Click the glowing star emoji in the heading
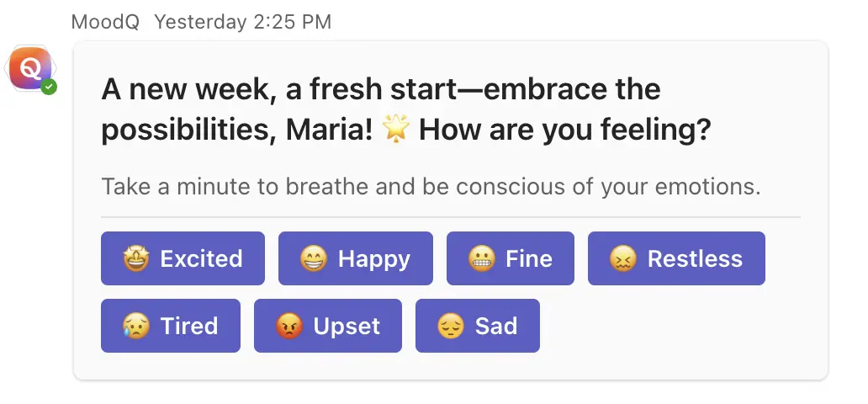Screen dimensions: 868x404 click(x=394, y=130)
